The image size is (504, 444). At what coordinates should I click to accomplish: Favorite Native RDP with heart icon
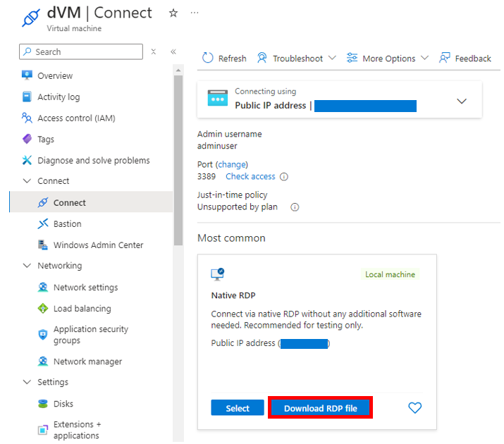click(x=414, y=407)
